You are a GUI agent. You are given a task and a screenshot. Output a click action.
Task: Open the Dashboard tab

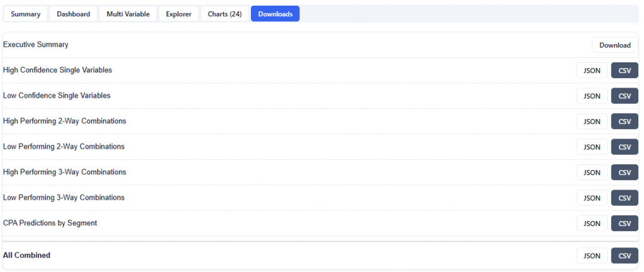[x=73, y=14]
